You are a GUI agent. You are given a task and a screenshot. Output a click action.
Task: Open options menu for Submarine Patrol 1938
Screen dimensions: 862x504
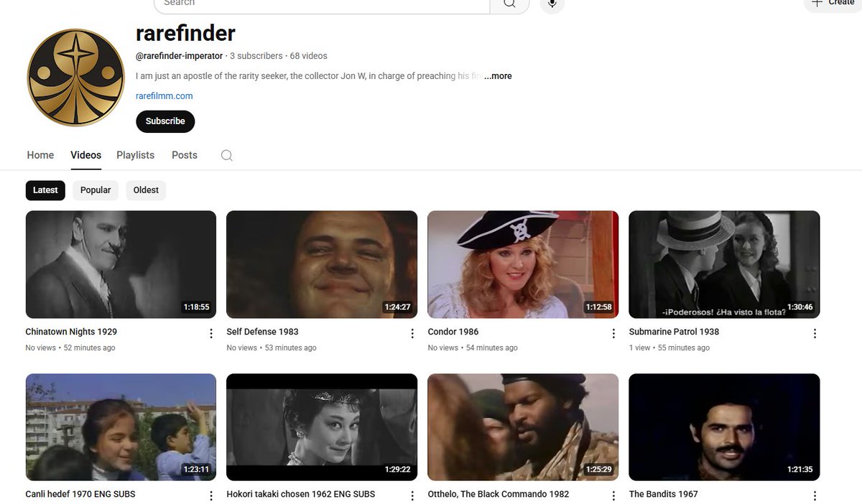coord(815,333)
